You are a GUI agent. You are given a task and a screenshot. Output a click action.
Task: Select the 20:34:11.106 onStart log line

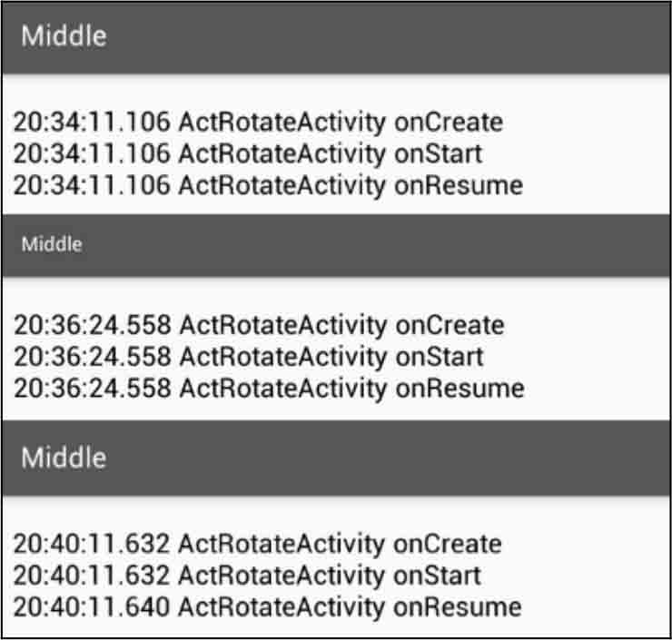click(x=248, y=153)
